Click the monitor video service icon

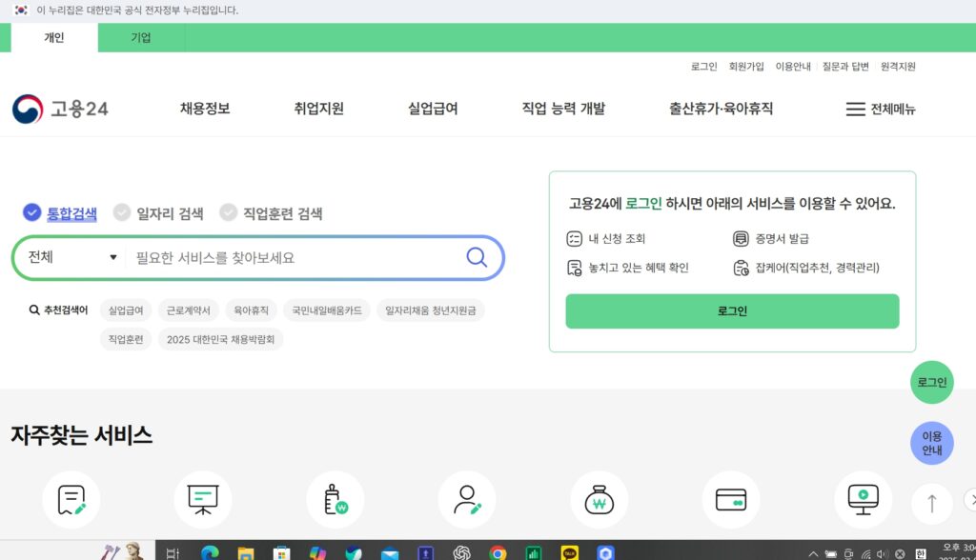tap(863, 500)
